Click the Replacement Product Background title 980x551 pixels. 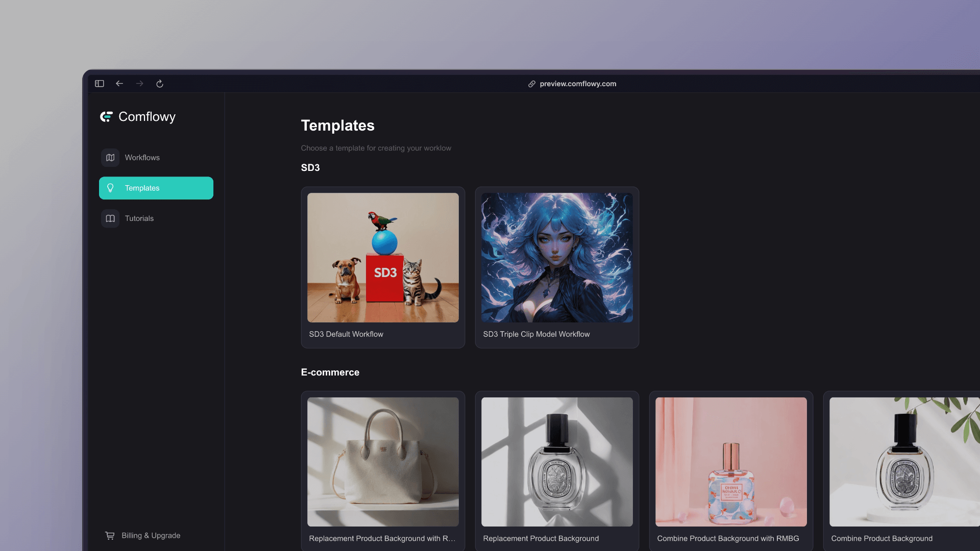click(541, 538)
